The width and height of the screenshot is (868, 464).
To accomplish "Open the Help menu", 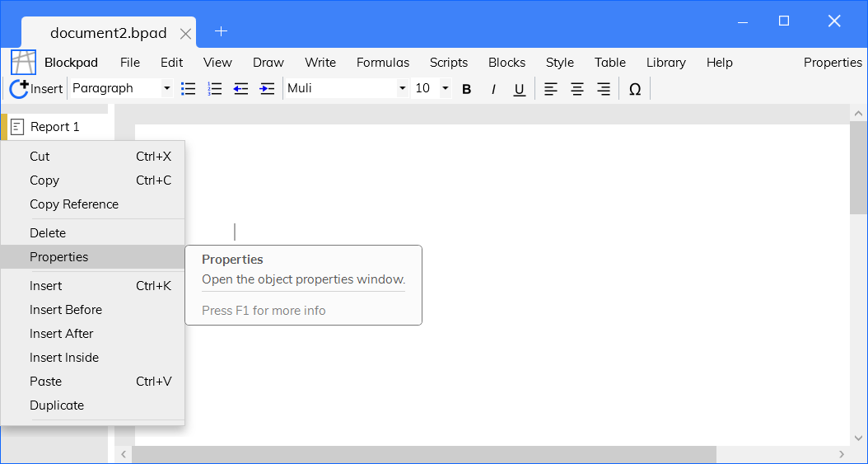I will 720,63.
